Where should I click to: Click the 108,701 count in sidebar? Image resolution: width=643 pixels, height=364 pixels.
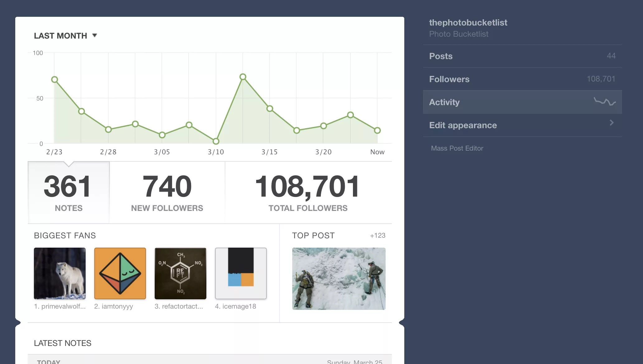click(601, 79)
